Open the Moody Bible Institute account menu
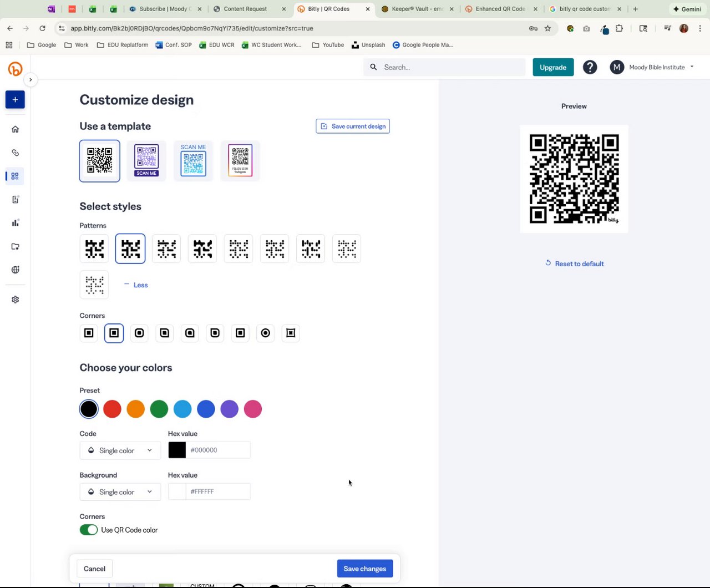Screen dimensions: 710x588 pos(652,67)
